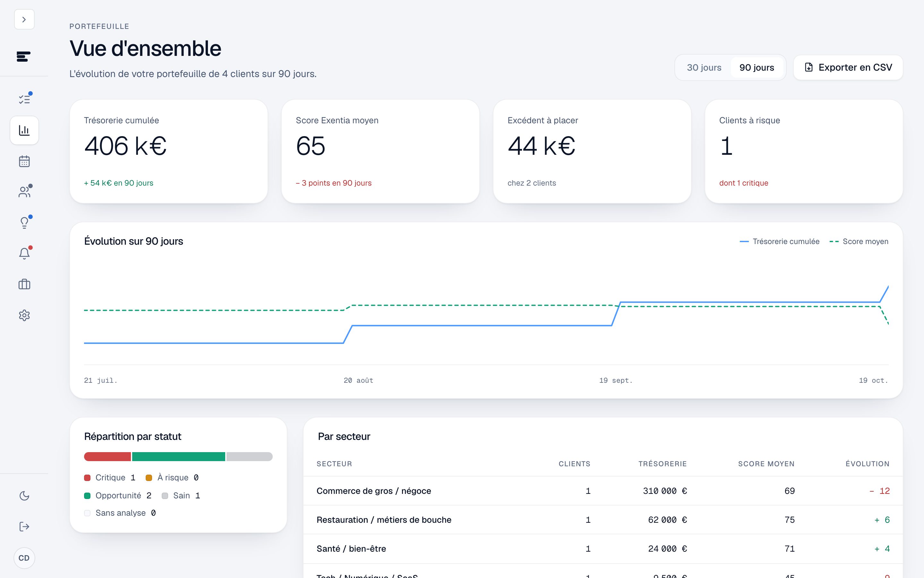The image size is (924, 578).
Task: Click the Trésorerie cumulée 406 k€ card
Action: (169, 151)
